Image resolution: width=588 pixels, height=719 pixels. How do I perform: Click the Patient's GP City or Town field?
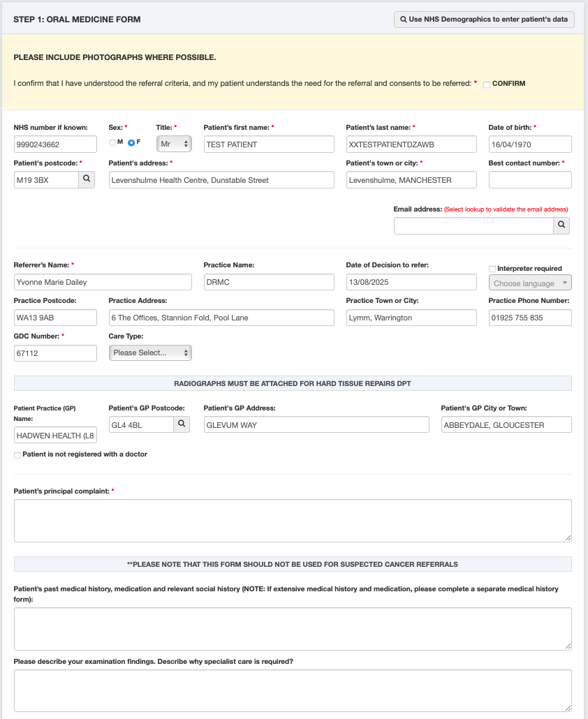[506, 424]
